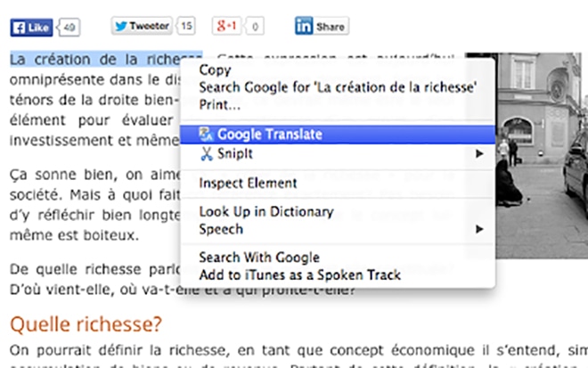Select Search Google for 'La création de la richesse'

click(339, 87)
